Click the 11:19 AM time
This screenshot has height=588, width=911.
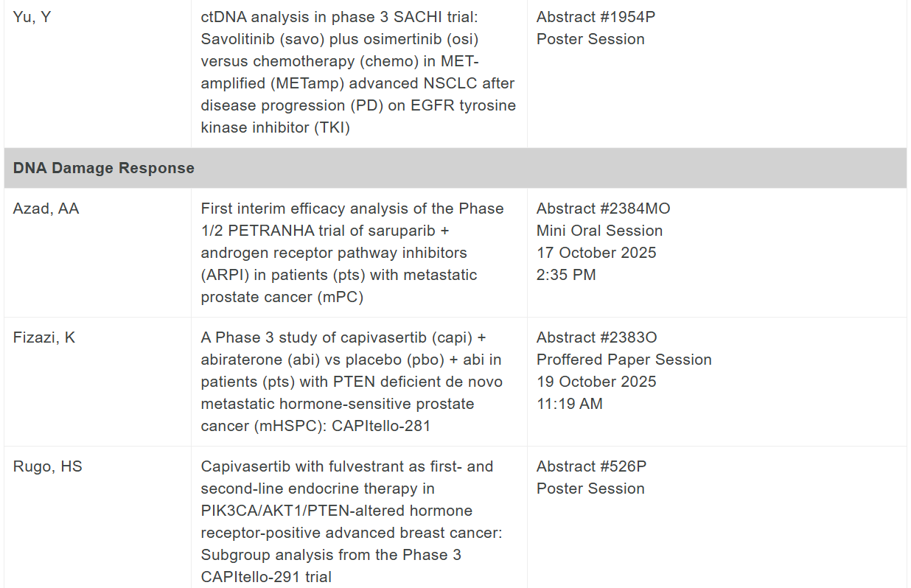coord(569,404)
